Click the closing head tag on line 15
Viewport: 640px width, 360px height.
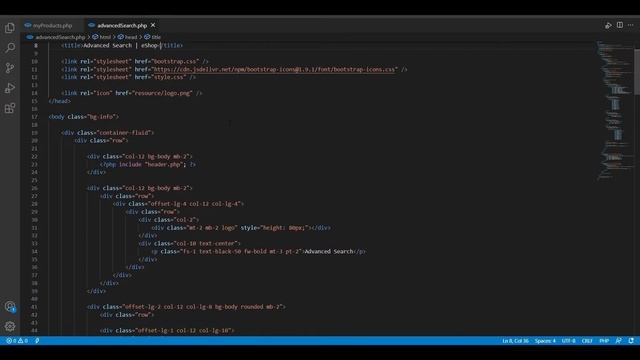(59, 101)
